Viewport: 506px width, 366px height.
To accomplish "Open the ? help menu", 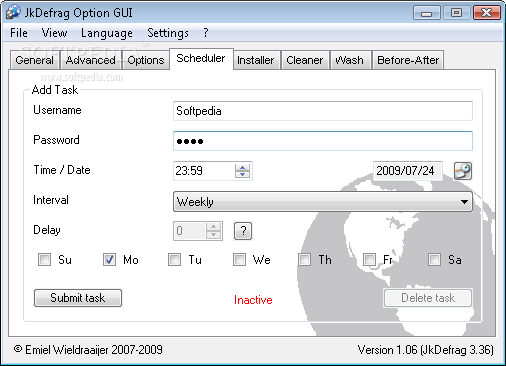I will click(x=206, y=33).
